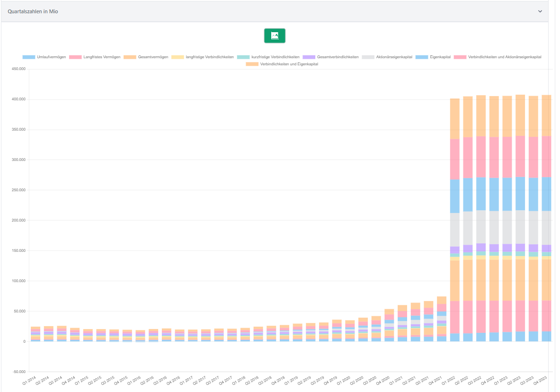This screenshot has height=392, width=560.
Task: Collapse the Quartalszahlen in Mio panel chevron
Action: pos(540,11)
